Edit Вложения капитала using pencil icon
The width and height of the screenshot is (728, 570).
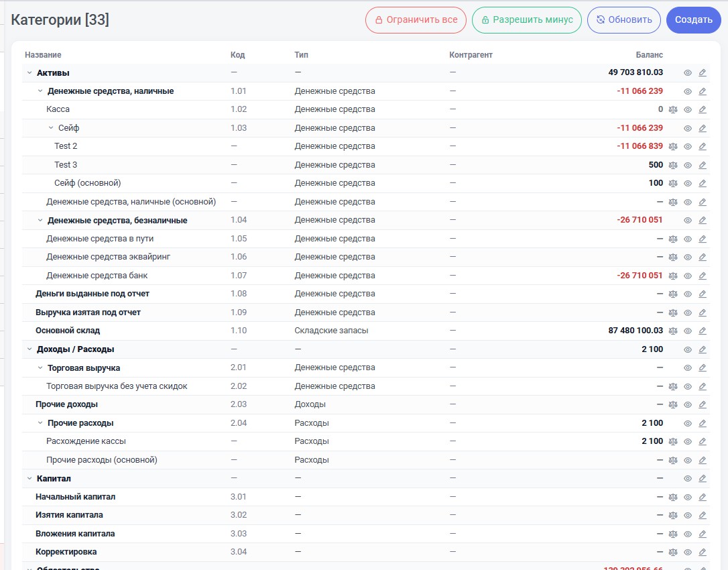click(703, 534)
